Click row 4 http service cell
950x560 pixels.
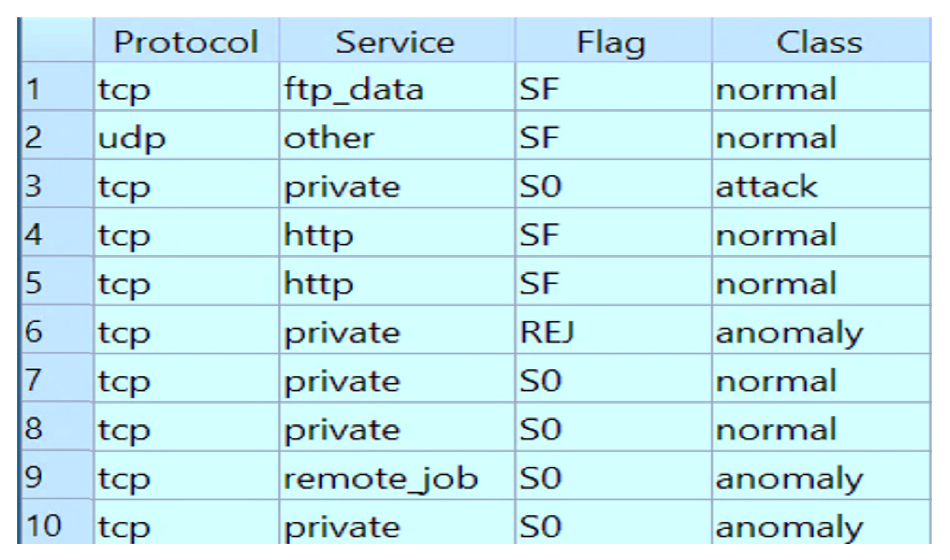point(318,235)
